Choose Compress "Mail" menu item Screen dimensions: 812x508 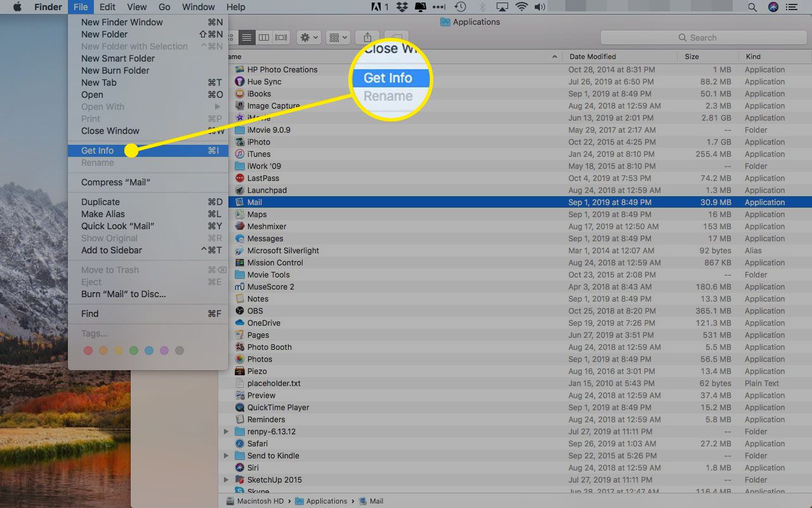point(148,182)
